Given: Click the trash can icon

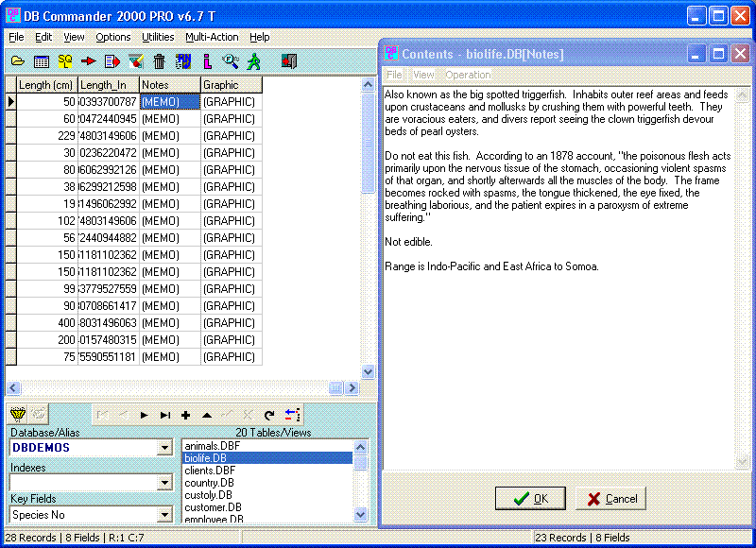Looking at the screenshot, I should [x=159, y=61].
